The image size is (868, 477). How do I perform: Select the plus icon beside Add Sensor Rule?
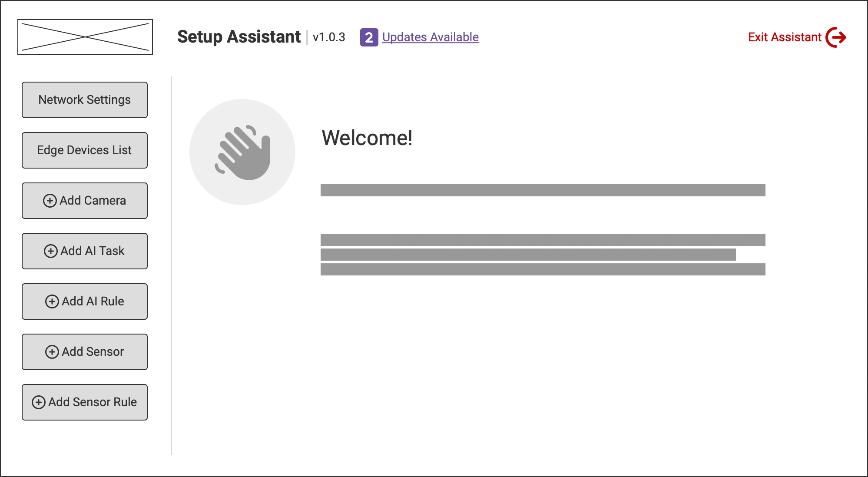point(39,402)
